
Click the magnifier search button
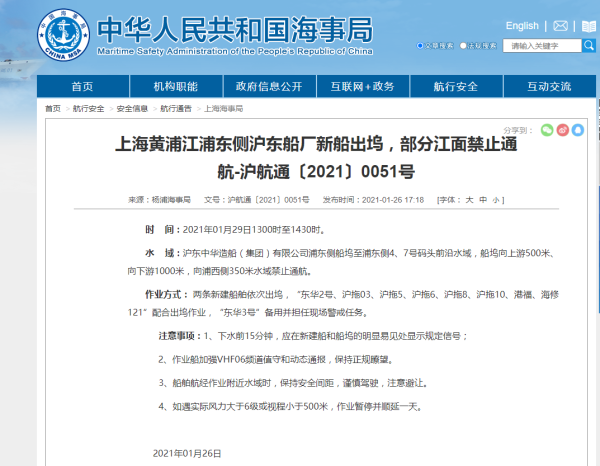pos(589,46)
